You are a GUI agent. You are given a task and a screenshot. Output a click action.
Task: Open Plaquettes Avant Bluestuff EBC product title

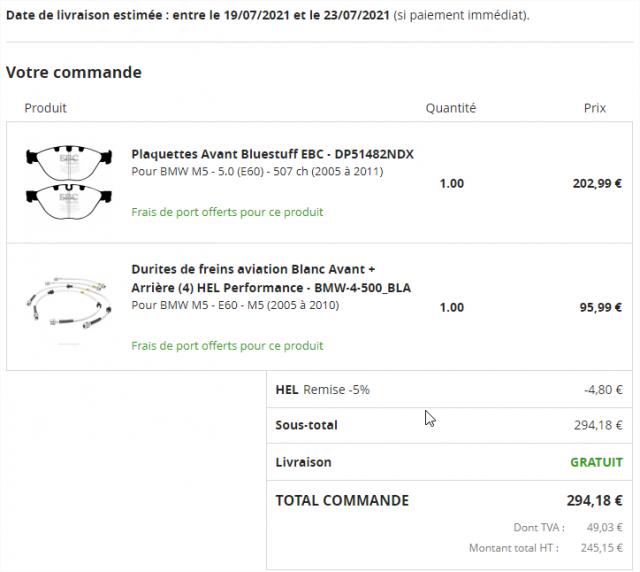tap(272, 154)
